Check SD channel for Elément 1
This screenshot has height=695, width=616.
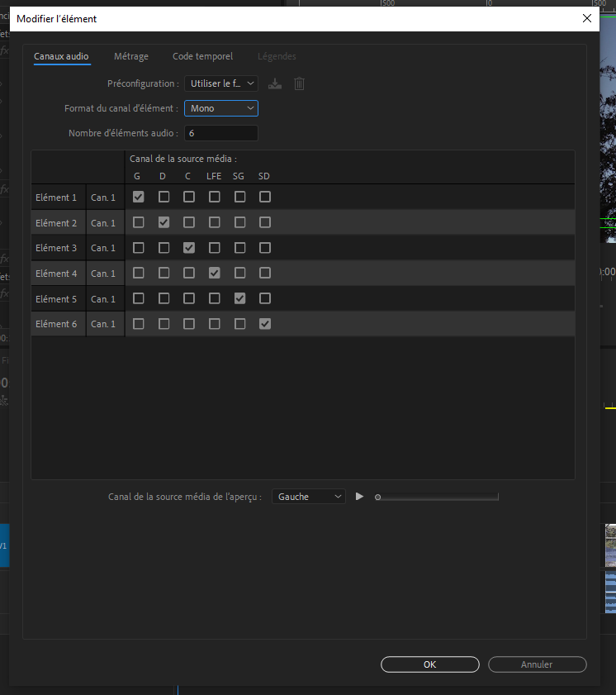(x=265, y=197)
